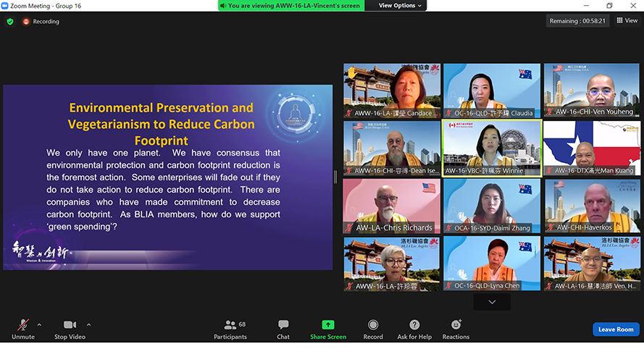Screen dimensions: 644x362
Task: Expand audio options arrow beside Unmute
Action: point(39,324)
